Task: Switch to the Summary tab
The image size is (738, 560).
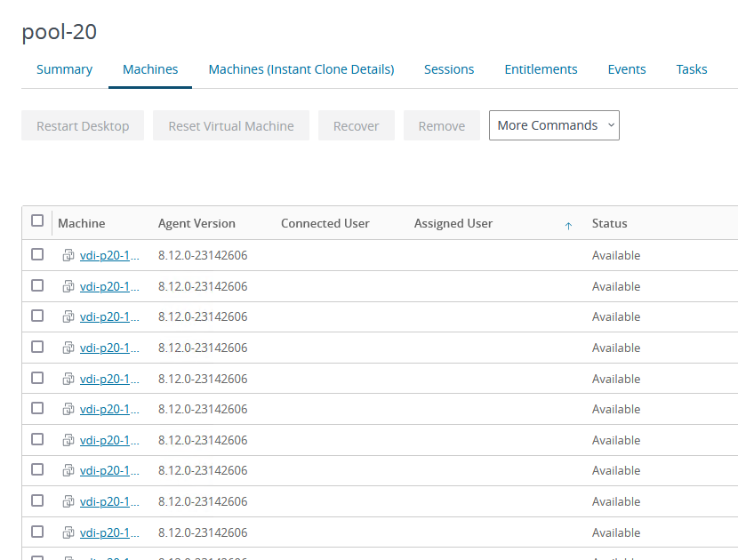Action: (65, 69)
